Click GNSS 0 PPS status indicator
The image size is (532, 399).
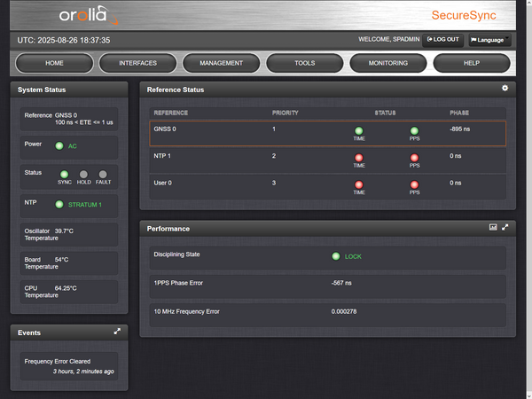click(x=414, y=130)
